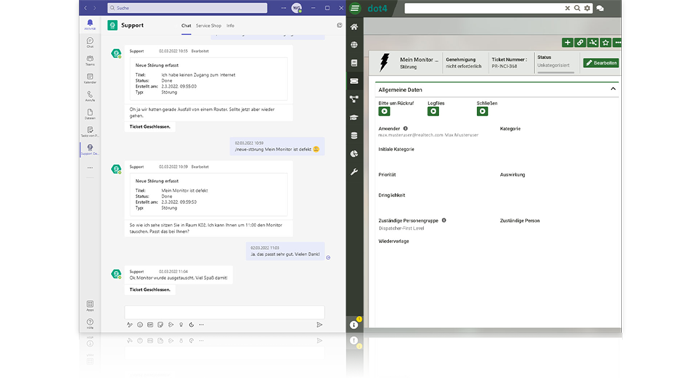Viewport: 700px width, 379px height.
Task: Open sticker picker in compose toolbar
Action: click(x=160, y=325)
